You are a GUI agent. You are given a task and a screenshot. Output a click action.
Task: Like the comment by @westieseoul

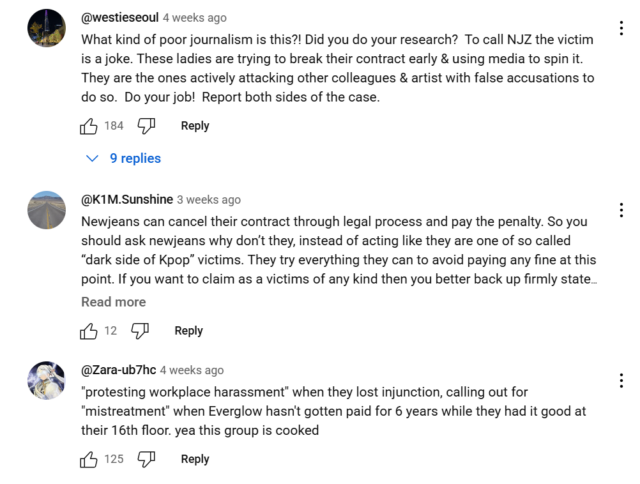click(x=89, y=126)
